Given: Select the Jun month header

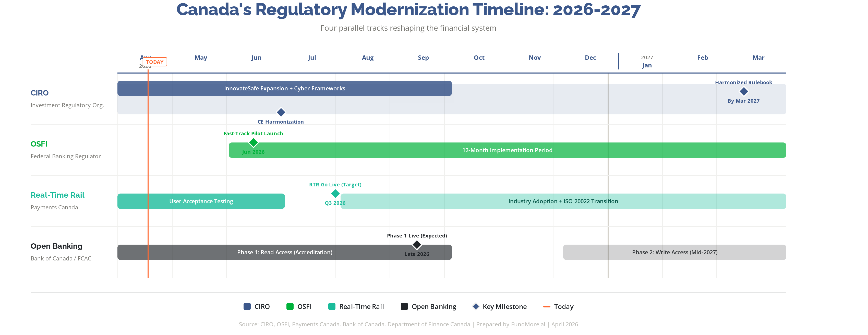Looking at the screenshot, I should coord(256,58).
